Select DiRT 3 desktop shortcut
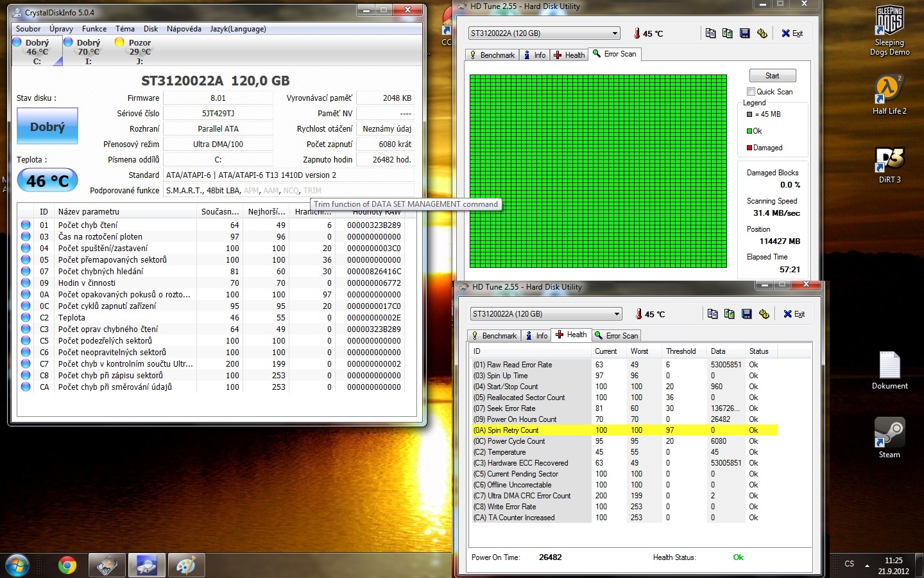This screenshot has width=924, height=578. pos(890,165)
